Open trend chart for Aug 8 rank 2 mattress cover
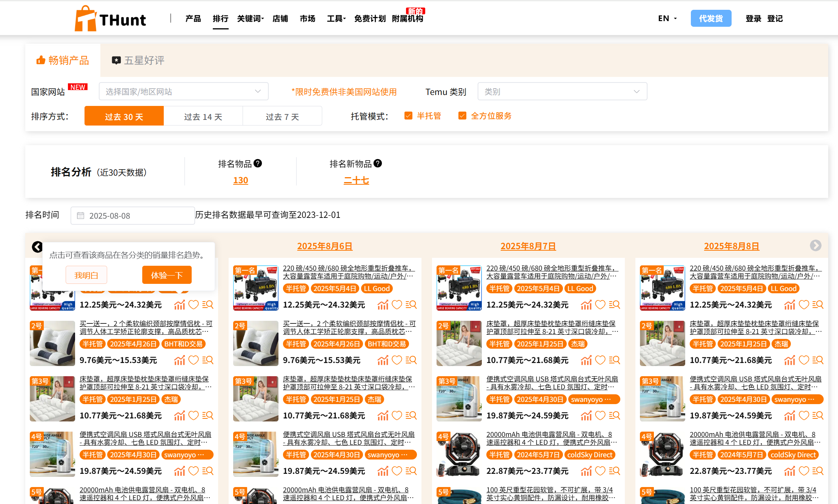 point(790,360)
